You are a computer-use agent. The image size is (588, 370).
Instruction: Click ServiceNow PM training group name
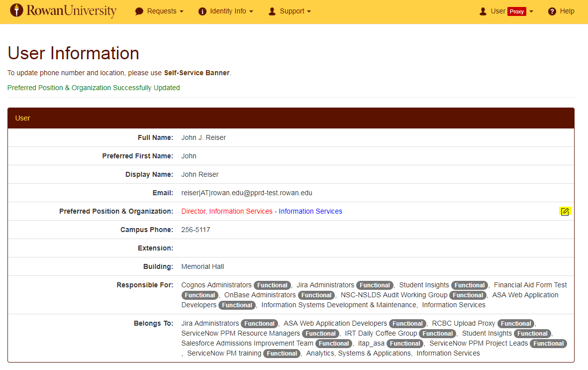(224, 354)
